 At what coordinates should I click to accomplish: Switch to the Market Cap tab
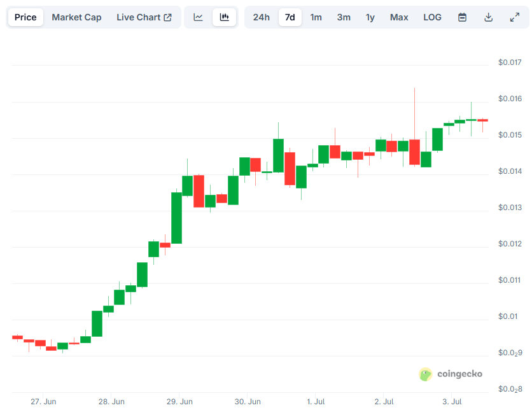coord(76,17)
